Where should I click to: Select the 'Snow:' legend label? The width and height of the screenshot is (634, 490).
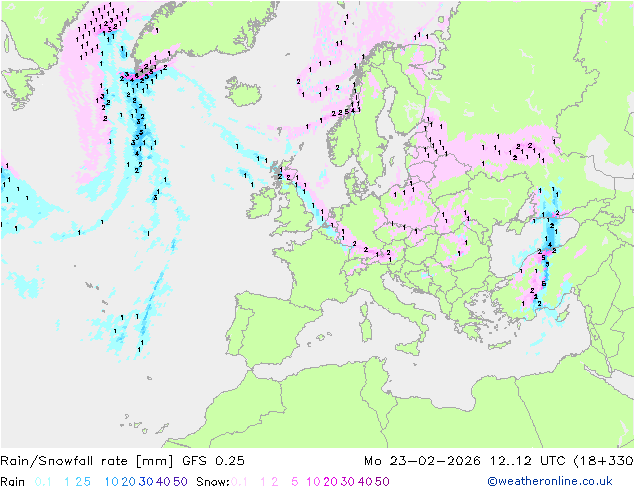pos(213,482)
